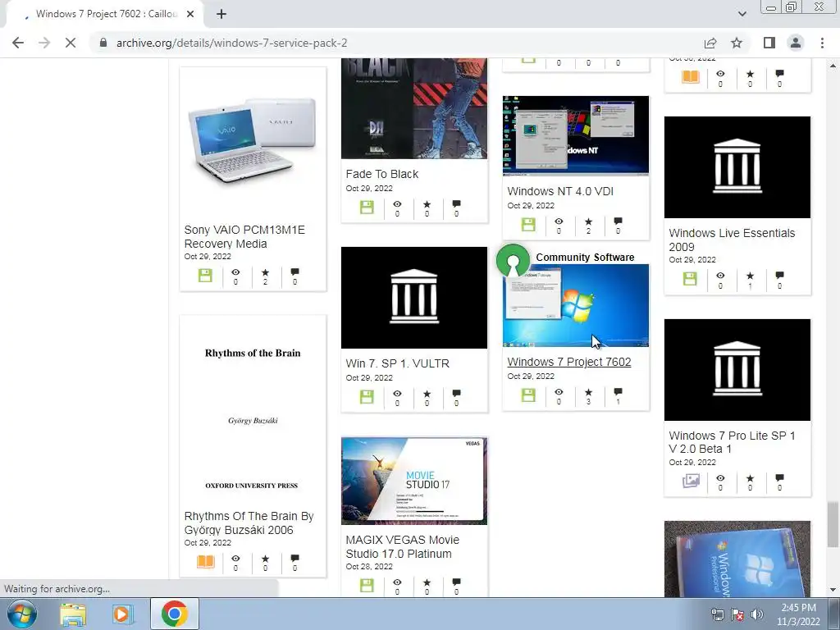Launch Windows Media Player from taskbar
Screen dimensions: 840x630
click(121, 614)
